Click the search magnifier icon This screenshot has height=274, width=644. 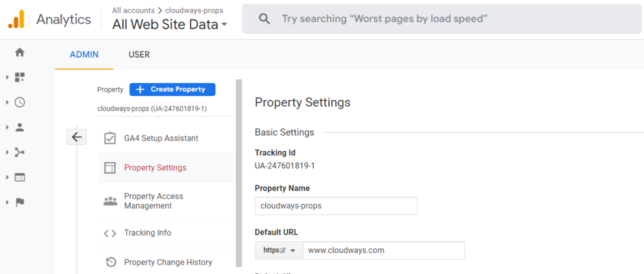[x=265, y=19]
